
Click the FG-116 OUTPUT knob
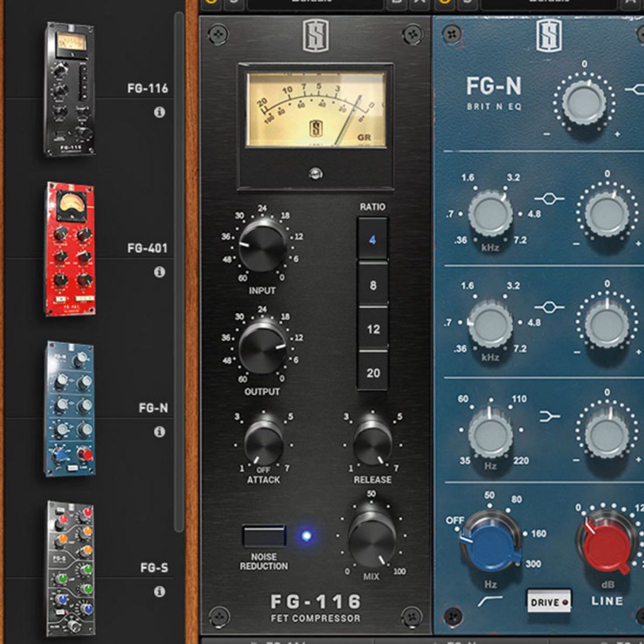262,348
